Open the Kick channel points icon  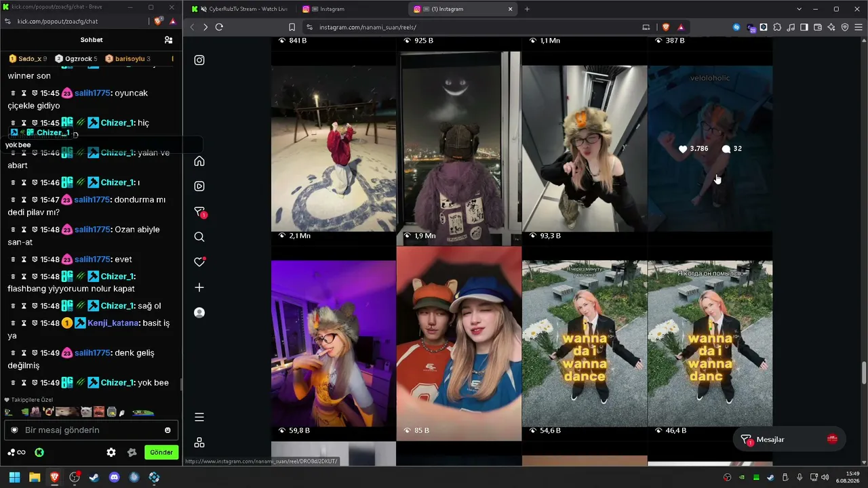coord(16,453)
